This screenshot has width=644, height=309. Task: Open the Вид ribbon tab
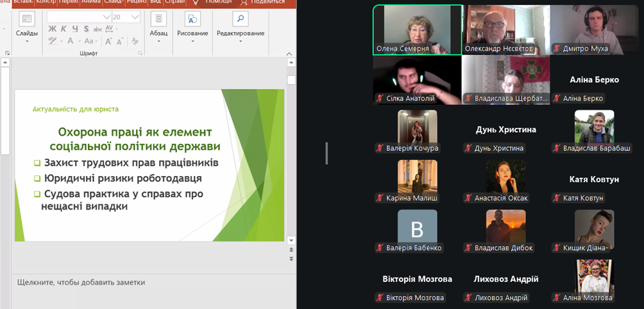point(155,2)
